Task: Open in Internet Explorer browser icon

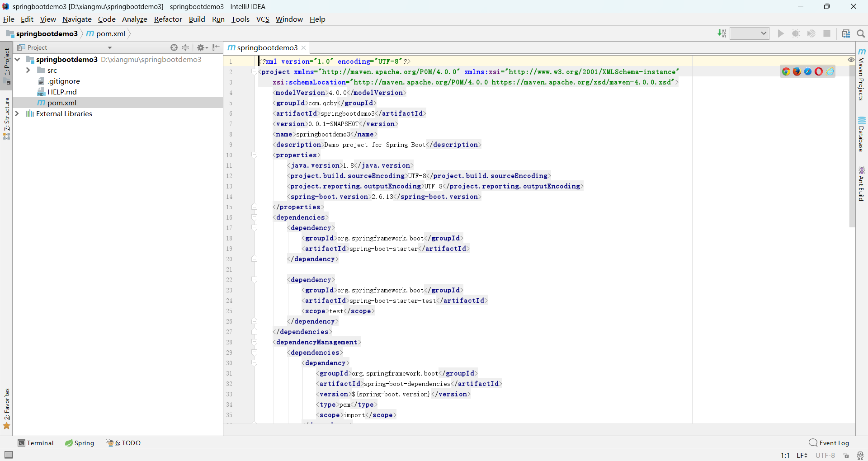Action: pyautogui.click(x=830, y=71)
